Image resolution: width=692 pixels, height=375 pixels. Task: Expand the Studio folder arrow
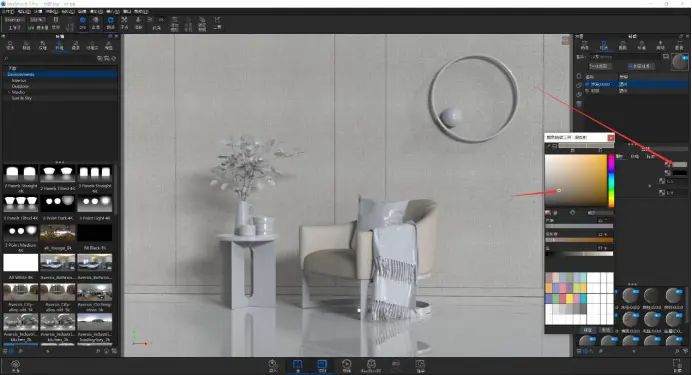coord(9,92)
